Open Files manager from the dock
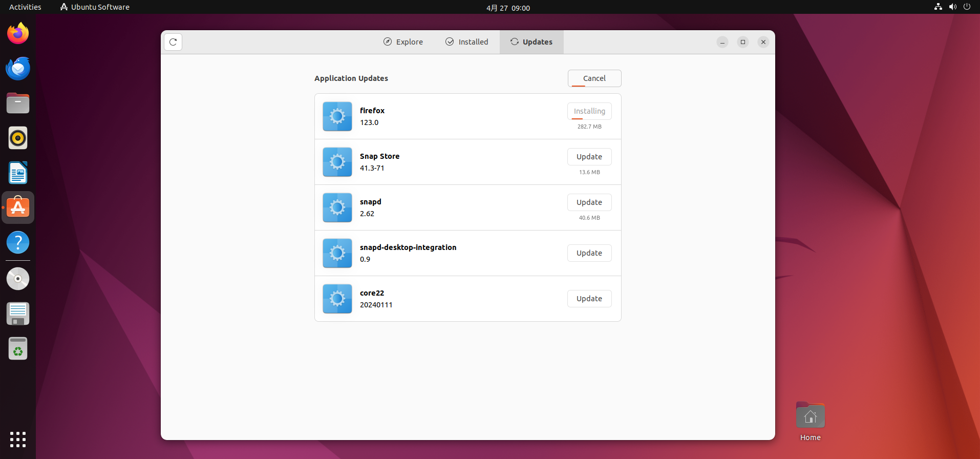 [18, 103]
